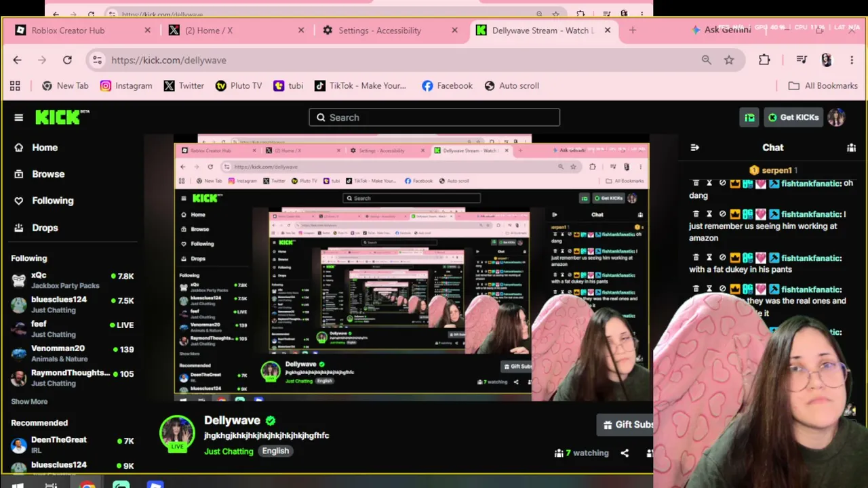Open the Auto scroll bookmark
Viewport: 868px width, 488px height.
point(512,85)
